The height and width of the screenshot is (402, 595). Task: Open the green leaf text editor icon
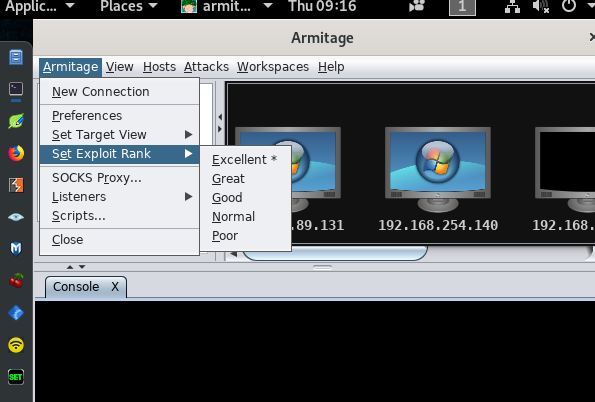[x=16, y=121]
